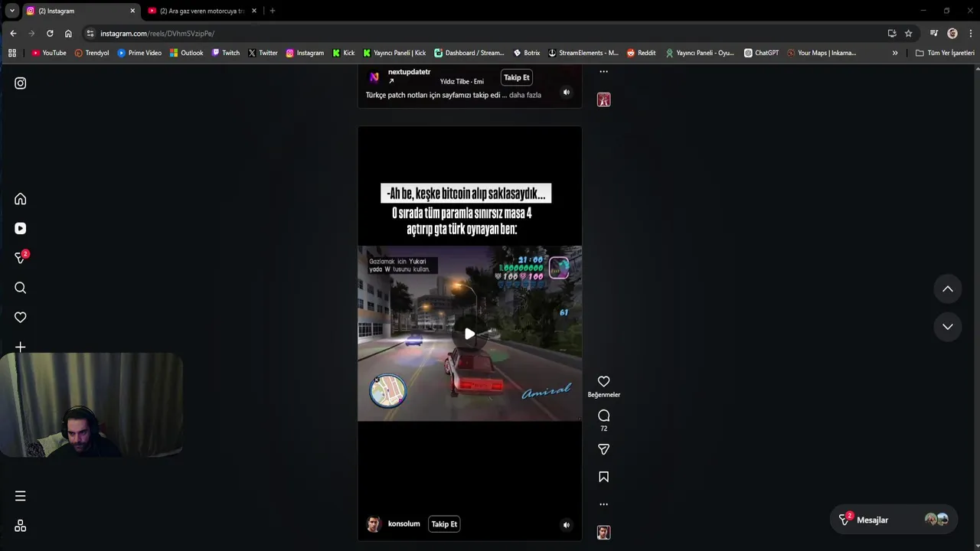The height and width of the screenshot is (551, 980).
Task: Open the YouTube bookmark
Action: pyautogui.click(x=49, y=53)
